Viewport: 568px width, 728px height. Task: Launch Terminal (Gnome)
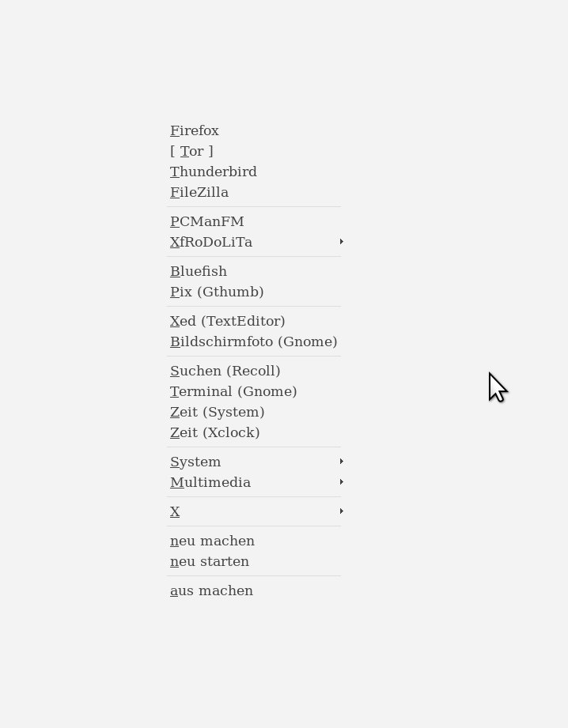click(x=233, y=392)
